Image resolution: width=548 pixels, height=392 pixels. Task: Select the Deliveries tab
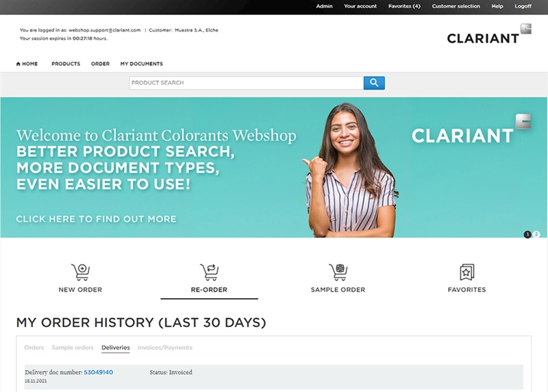pos(116,347)
